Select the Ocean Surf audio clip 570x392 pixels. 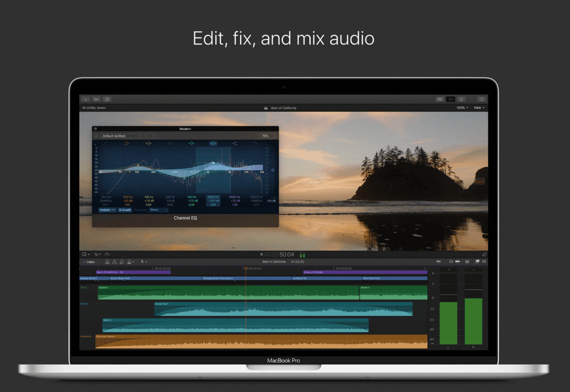coord(284,309)
